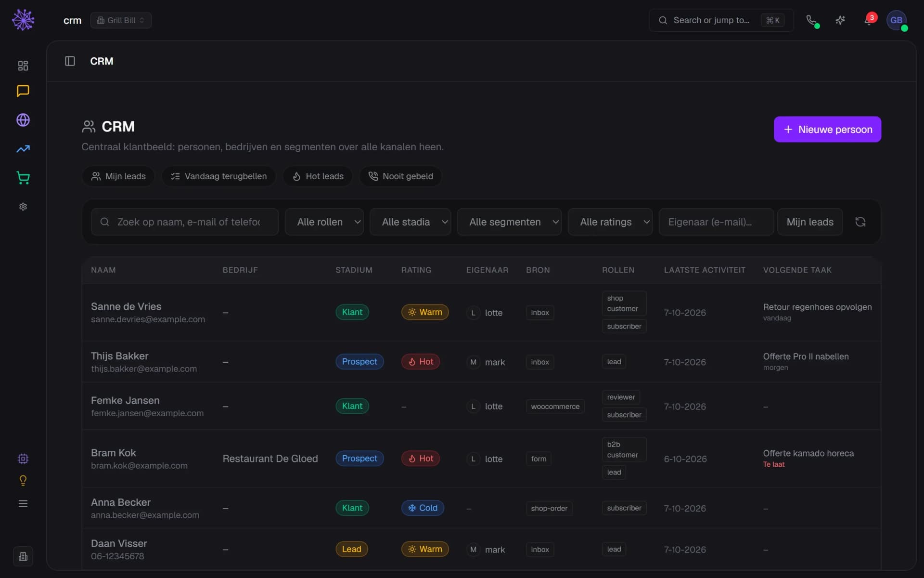Open Thijs Bakker contact row
The height and width of the screenshot is (578, 924).
481,362
